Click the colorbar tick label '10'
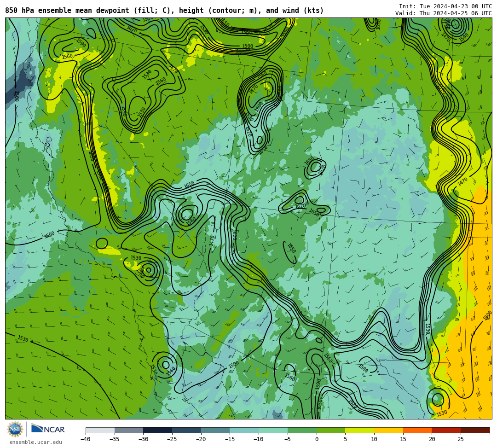Viewport: 497px width, 448px height. pos(374,439)
